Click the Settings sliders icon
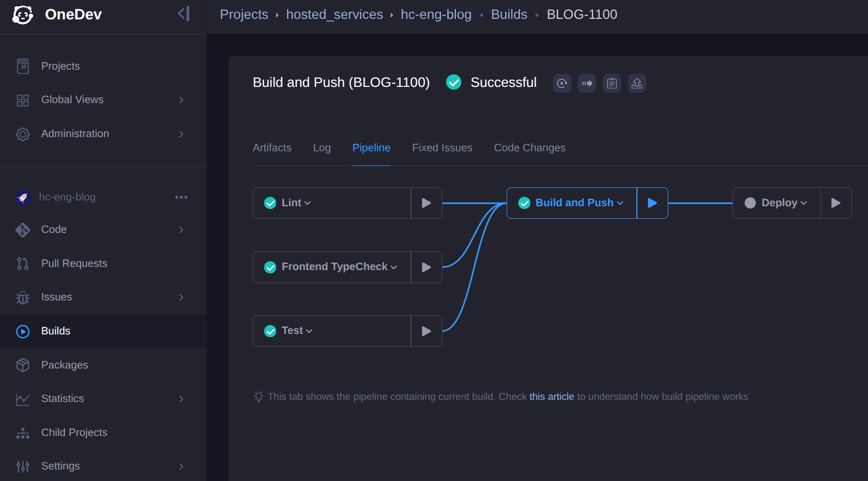868x481 pixels. (23, 466)
